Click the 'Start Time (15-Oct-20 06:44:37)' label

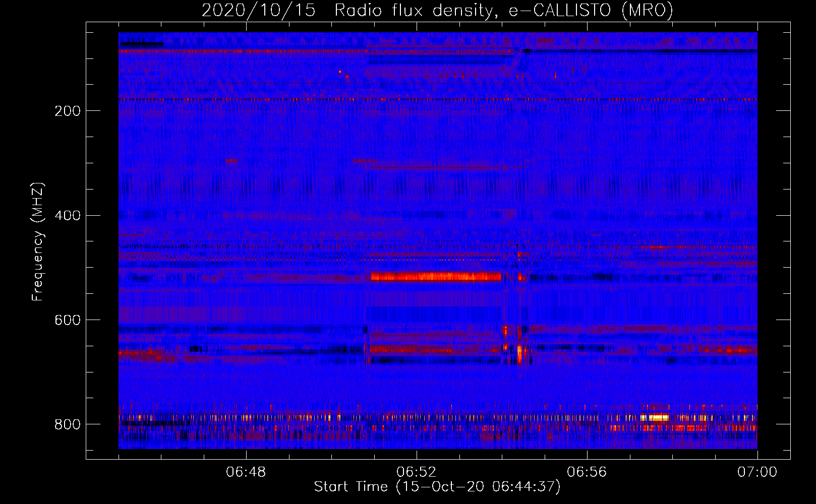coord(437,487)
